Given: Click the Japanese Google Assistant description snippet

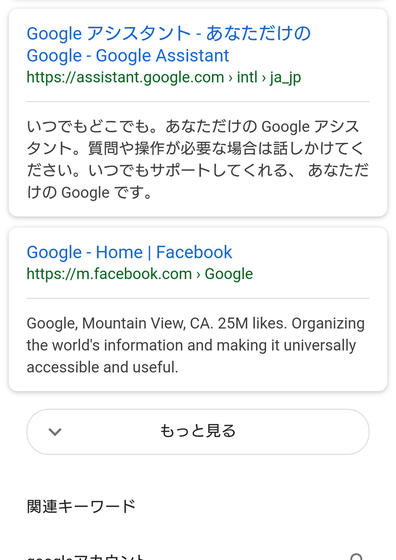Looking at the screenshot, I should click(x=198, y=159).
